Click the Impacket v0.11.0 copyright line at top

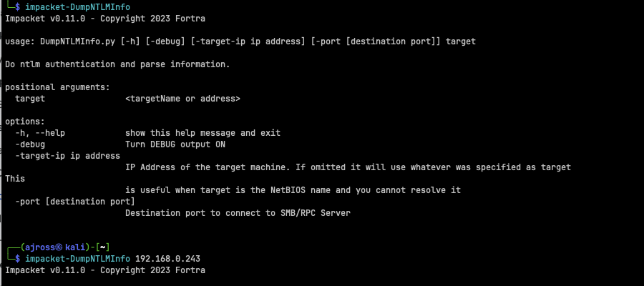click(105, 19)
